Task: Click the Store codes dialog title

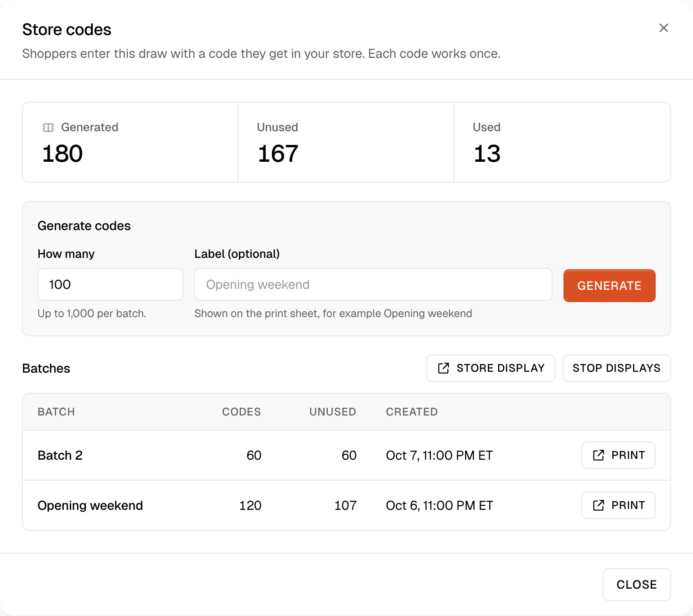Action: pos(67,30)
